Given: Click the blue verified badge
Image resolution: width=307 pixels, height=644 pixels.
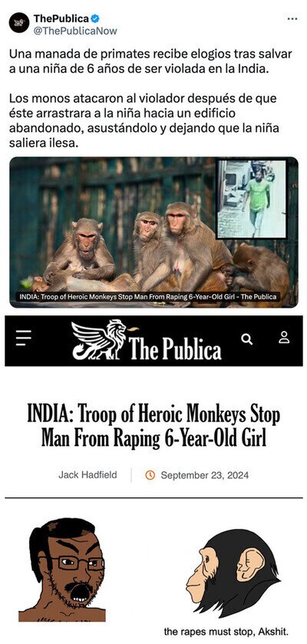Looking at the screenshot, I should tap(95, 18).
